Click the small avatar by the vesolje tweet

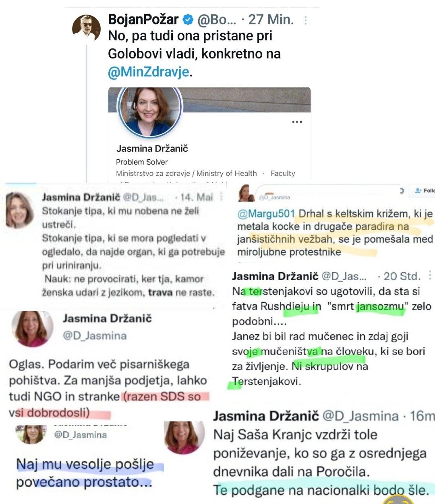[x=31, y=434]
